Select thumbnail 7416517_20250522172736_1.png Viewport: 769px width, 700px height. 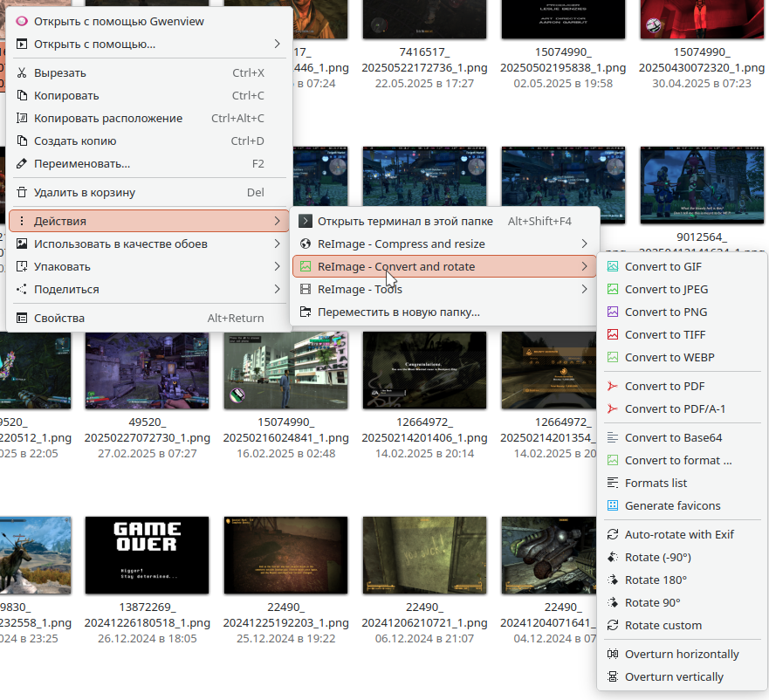point(425,19)
